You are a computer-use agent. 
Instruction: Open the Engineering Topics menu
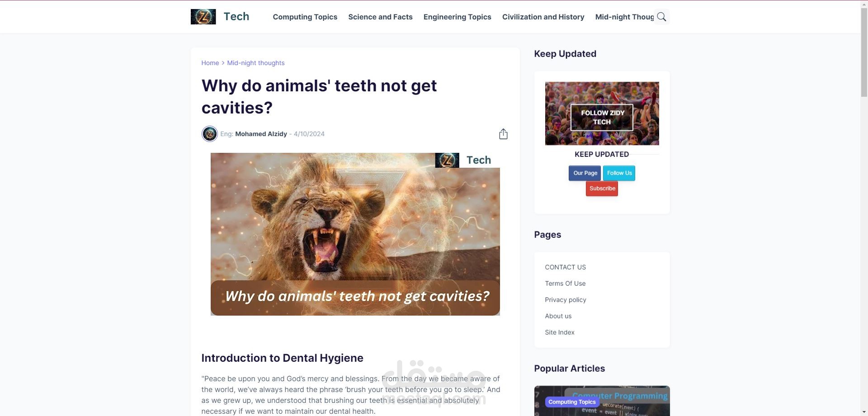[457, 17]
